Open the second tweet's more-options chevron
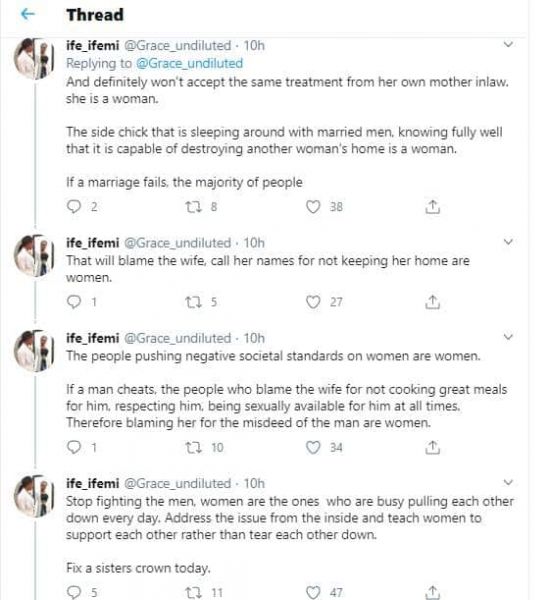The image size is (550, 600). point(508,242)
